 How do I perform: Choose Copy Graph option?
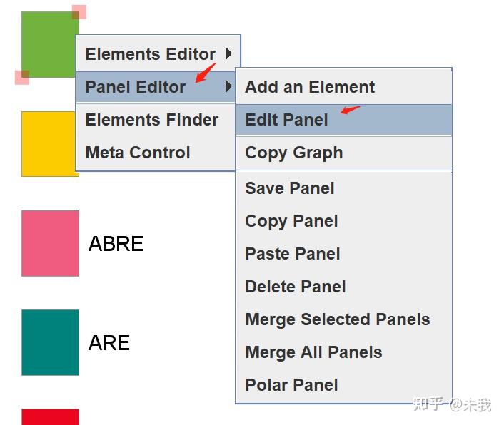(x=294, y=153)
